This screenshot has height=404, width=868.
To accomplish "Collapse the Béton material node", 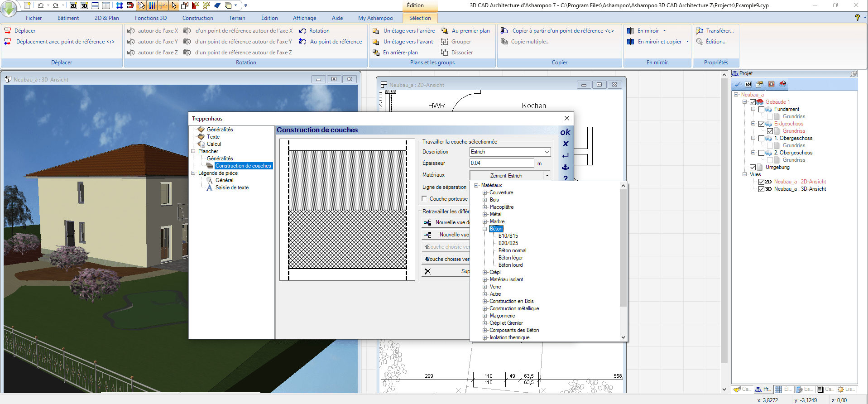I will (485, 229).
